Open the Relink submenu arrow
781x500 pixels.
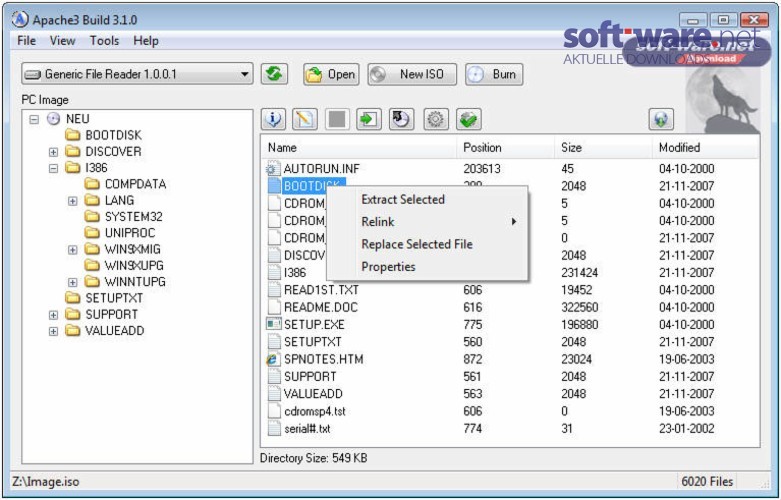click(x=514, y=222)
